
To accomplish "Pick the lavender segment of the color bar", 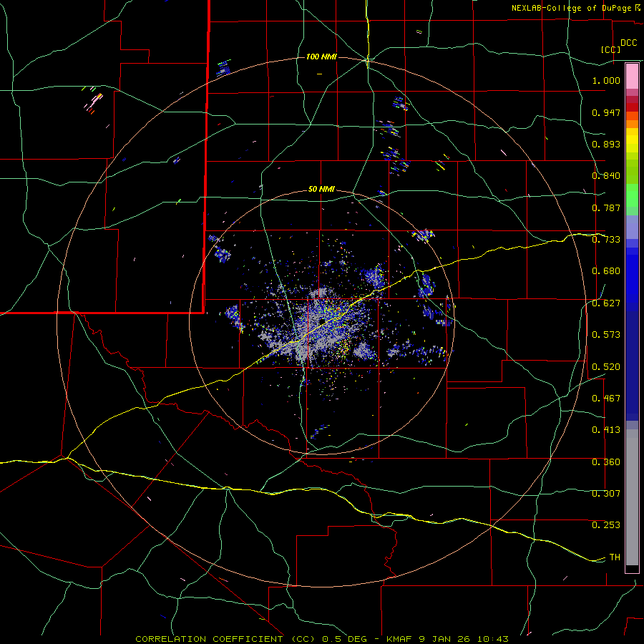I will tap(632, 228).
